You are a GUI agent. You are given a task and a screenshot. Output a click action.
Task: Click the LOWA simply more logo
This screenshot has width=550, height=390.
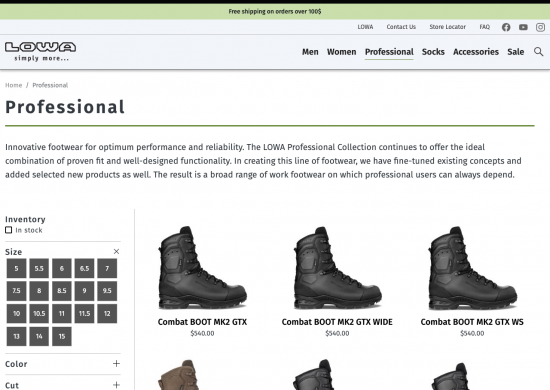[x=40, y=52]
